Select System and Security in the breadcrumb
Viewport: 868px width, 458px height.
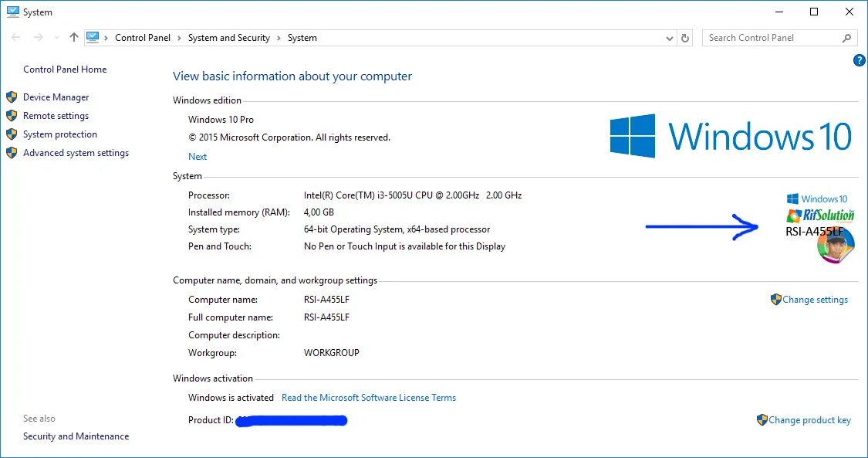(x=229, y=38)
